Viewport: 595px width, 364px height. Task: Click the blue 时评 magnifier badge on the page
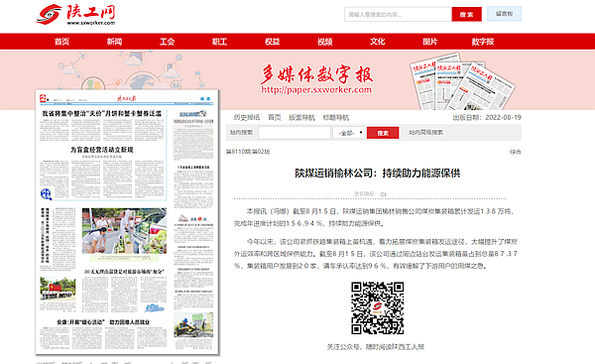[46, 194]
